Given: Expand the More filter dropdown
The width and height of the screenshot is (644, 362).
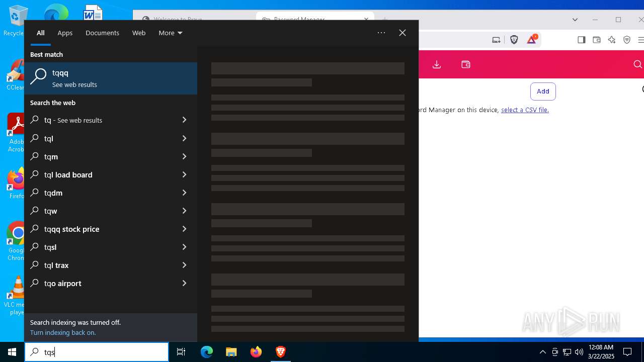Looking at the screenshot, I should point(170,33).
